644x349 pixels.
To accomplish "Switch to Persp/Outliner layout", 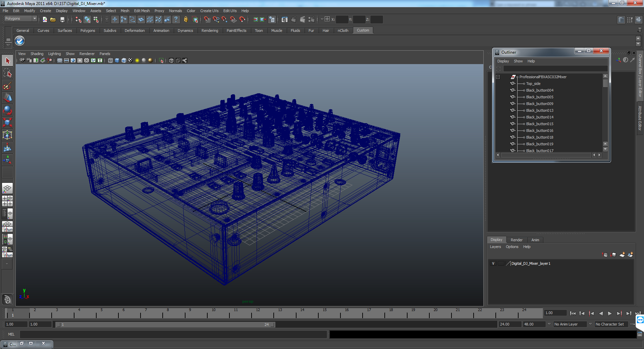I will click(x=7, y=214).
